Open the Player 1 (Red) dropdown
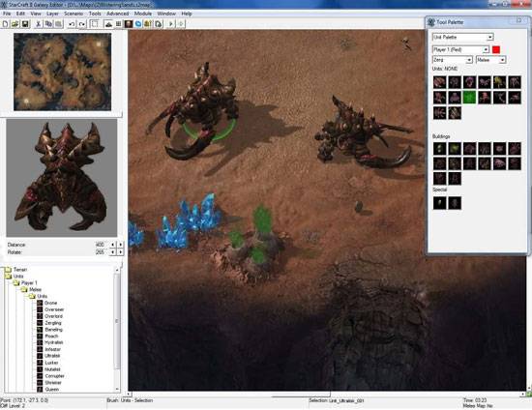Screen dimensions: 532x410 pos(460,49)
